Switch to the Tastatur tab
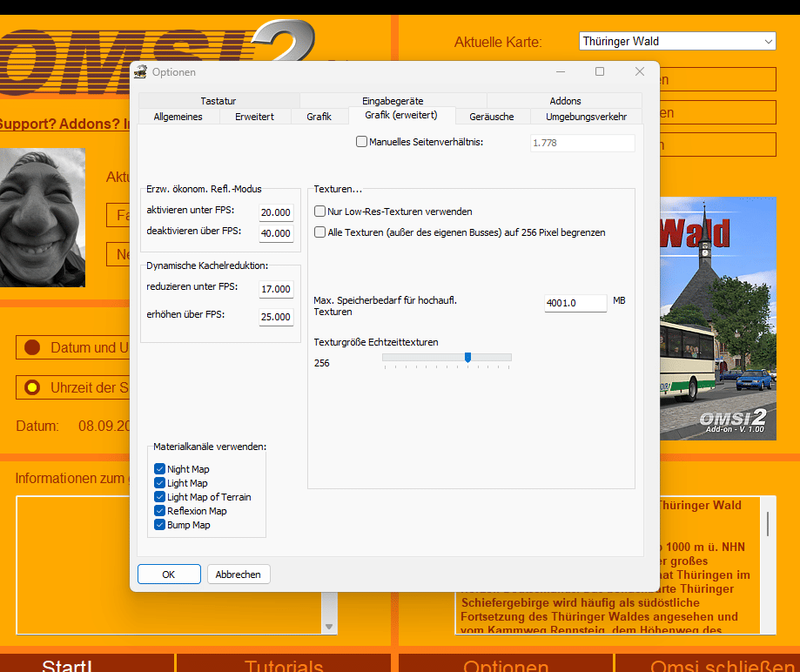Viewport: 800px width, 672px height. point(218,100)
